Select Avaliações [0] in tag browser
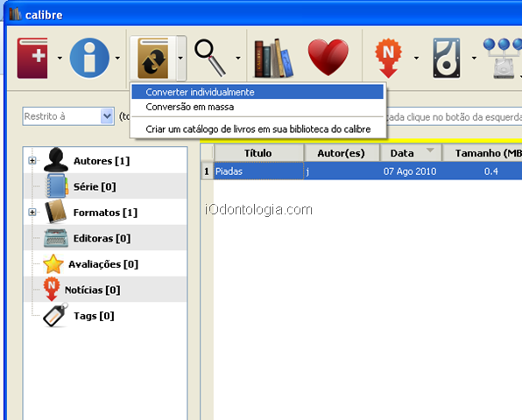The width and height of the screenshot is (522, 420). click(x=103, y=264)
